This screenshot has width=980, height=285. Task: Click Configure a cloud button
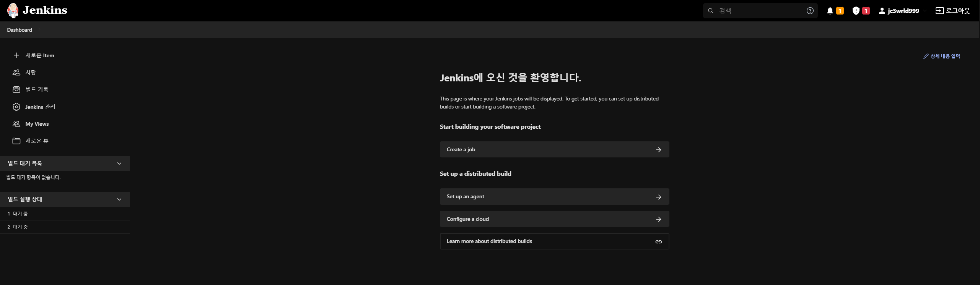[x=554, y=219]
